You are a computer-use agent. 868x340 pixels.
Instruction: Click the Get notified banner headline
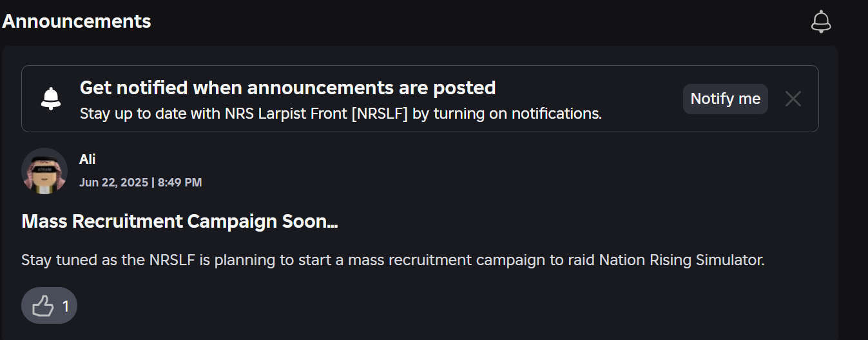tap(287, 88)
